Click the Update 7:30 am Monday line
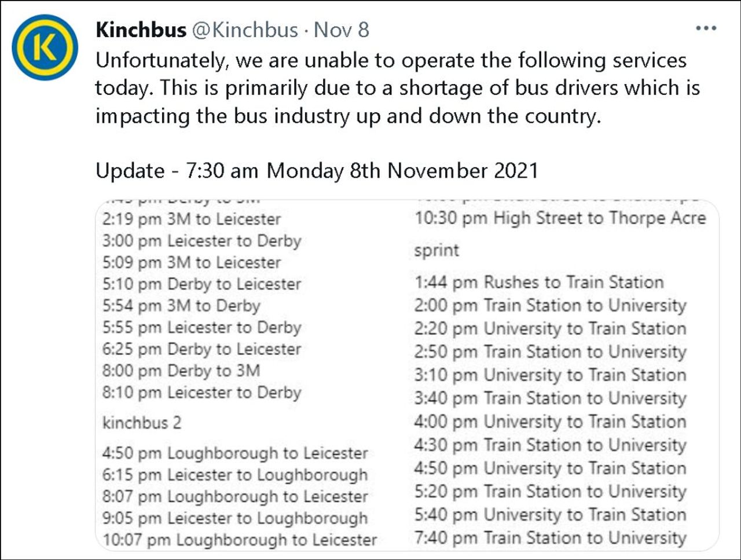Viewport: 741px width, 560px height. [x=317, y=171]
